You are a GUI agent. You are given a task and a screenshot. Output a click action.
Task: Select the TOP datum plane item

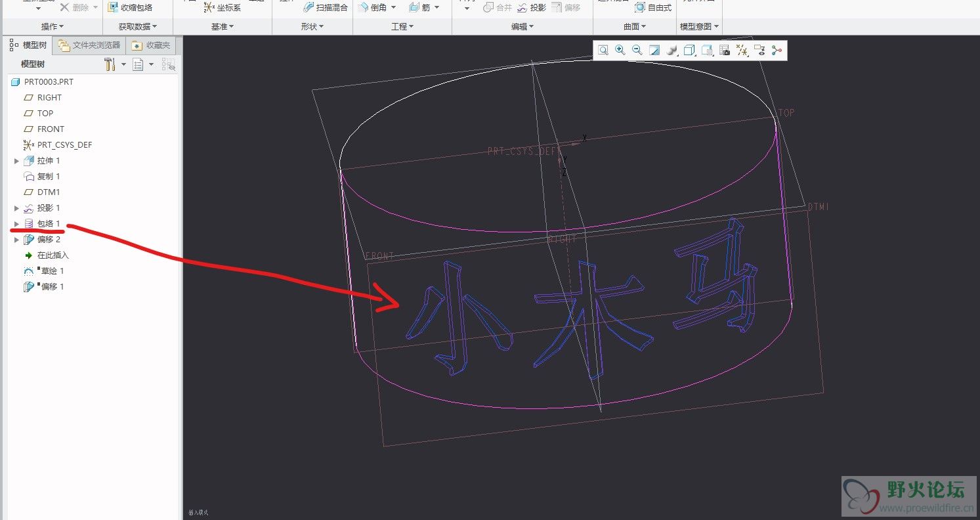39,114
